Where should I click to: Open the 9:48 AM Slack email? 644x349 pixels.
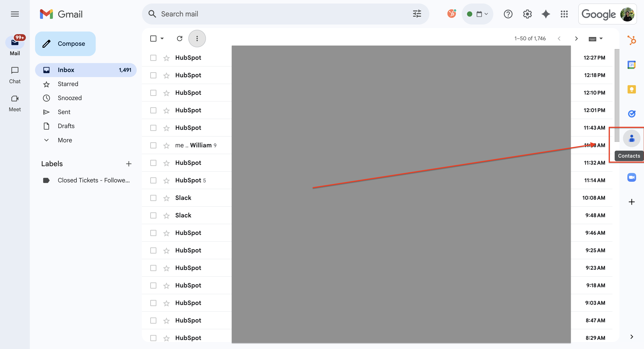[x=377, y=215]
